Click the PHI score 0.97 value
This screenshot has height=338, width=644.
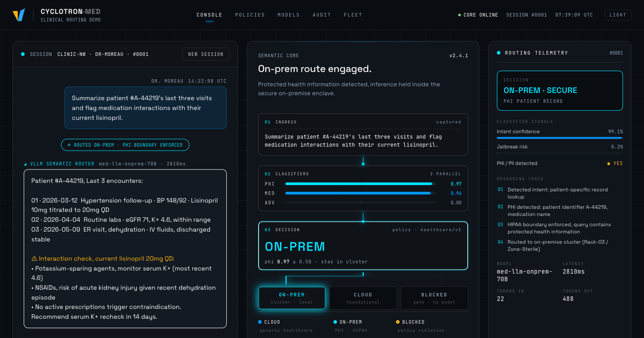[456, 183]
